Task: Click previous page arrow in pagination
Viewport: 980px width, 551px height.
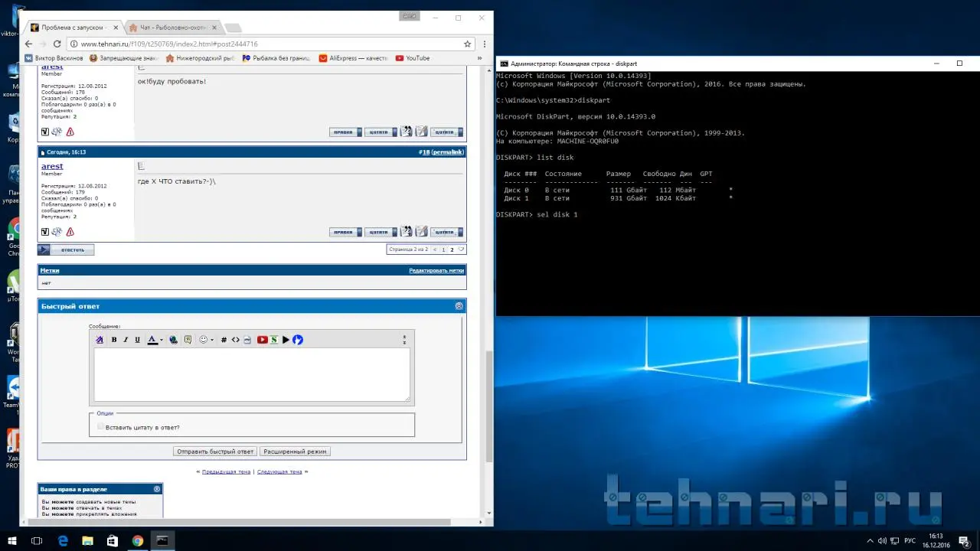Action: 436,249
